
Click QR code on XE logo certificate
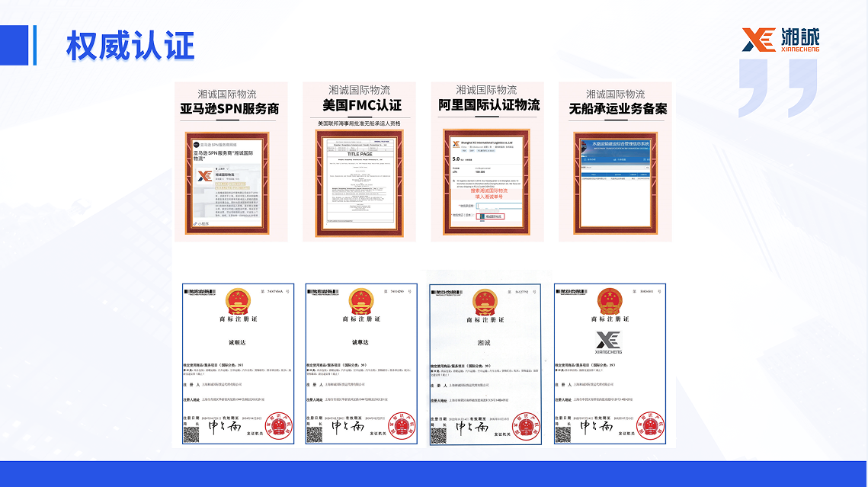click(x=563, y=434)
